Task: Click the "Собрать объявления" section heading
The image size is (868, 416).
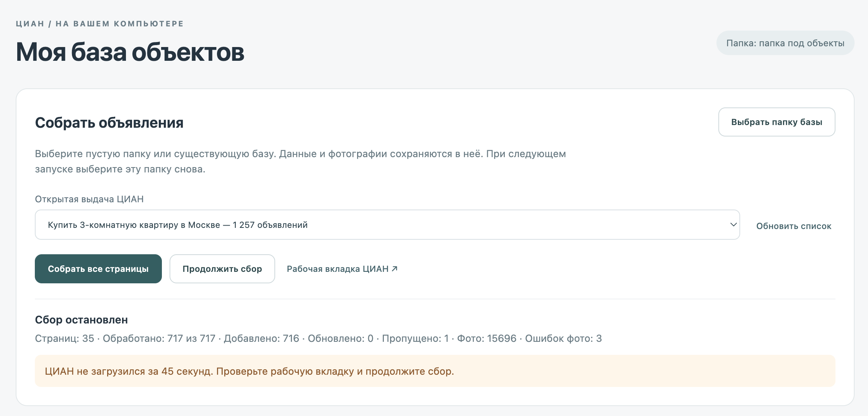Action: point(109,123)
